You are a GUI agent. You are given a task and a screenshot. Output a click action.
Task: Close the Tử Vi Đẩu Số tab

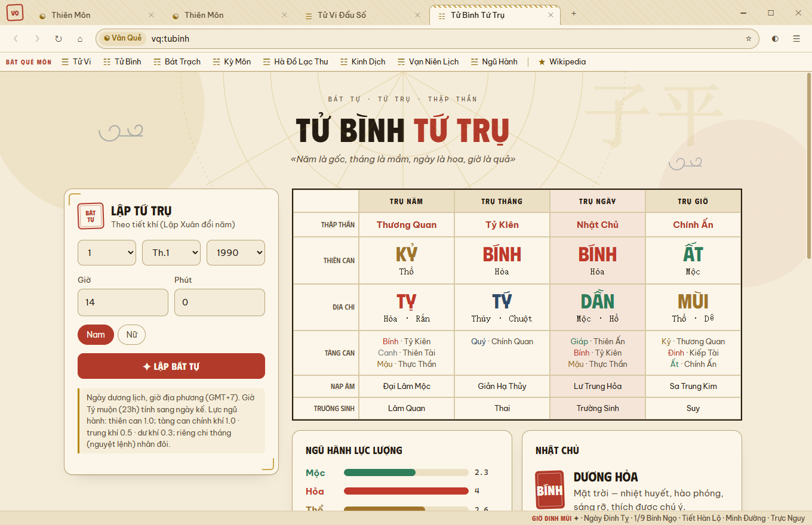(x=417, y=15)
